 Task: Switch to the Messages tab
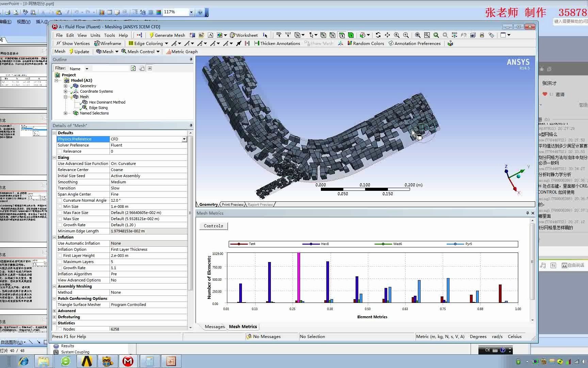coord(214,326)
